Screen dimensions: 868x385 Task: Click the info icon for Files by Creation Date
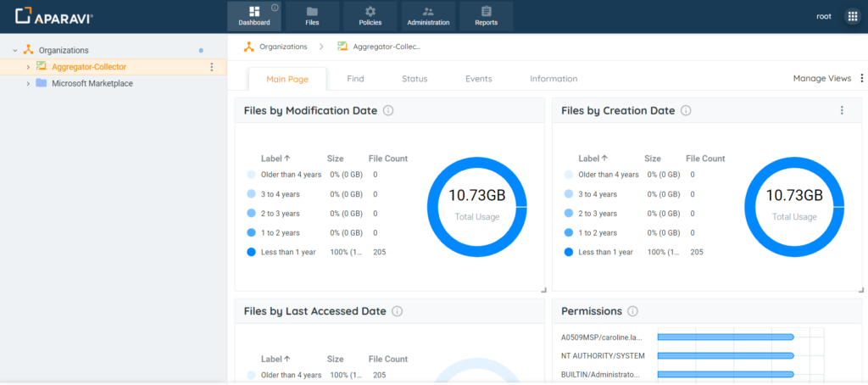click(685, 111)
